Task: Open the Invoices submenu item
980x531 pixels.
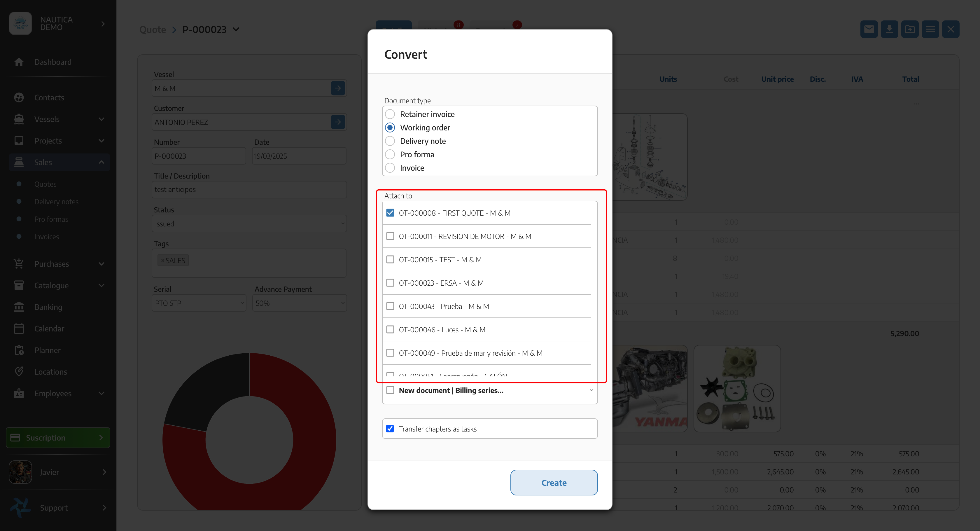Action: pyautogui.click(x=46, y=236)
